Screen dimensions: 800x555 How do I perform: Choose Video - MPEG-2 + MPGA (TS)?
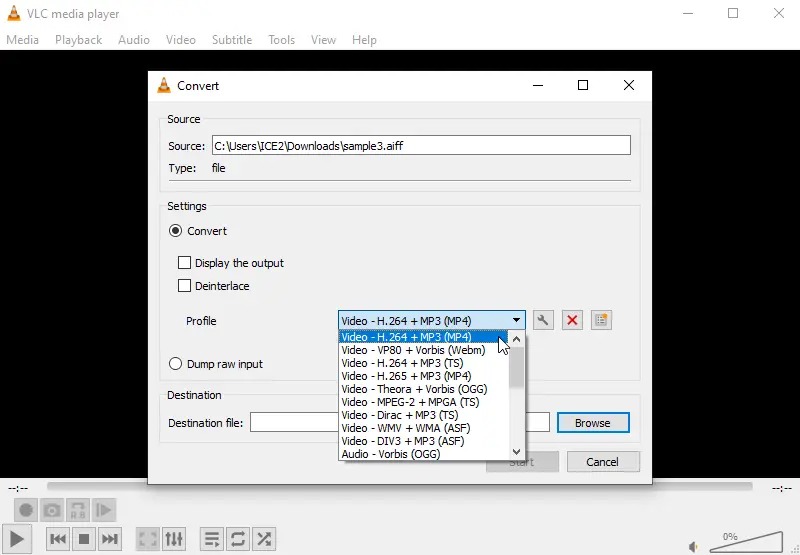[423, 402]
